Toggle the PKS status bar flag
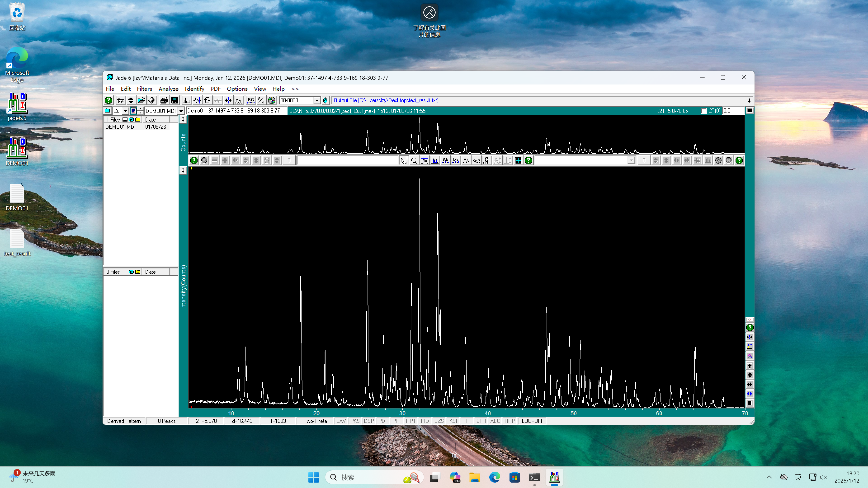 (x=355, y=421)
